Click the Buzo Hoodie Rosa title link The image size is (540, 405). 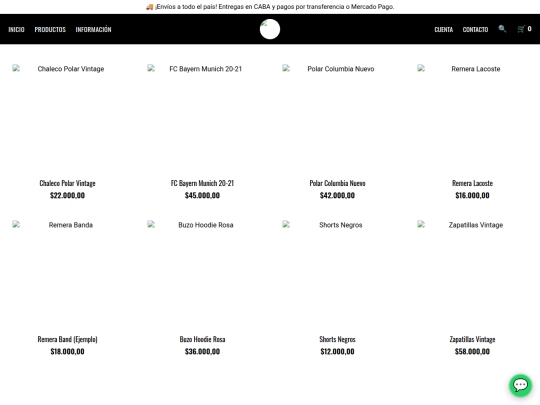coord(202,339)
